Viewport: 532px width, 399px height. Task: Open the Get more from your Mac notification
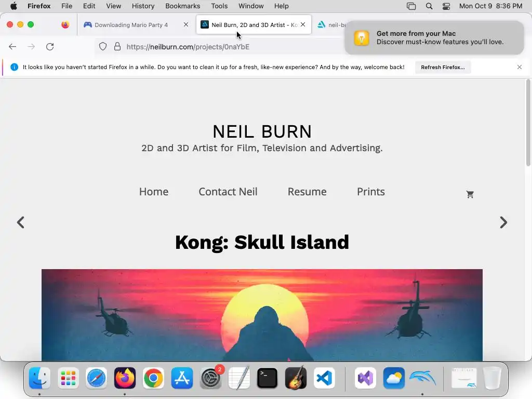[x=434, y=37]
